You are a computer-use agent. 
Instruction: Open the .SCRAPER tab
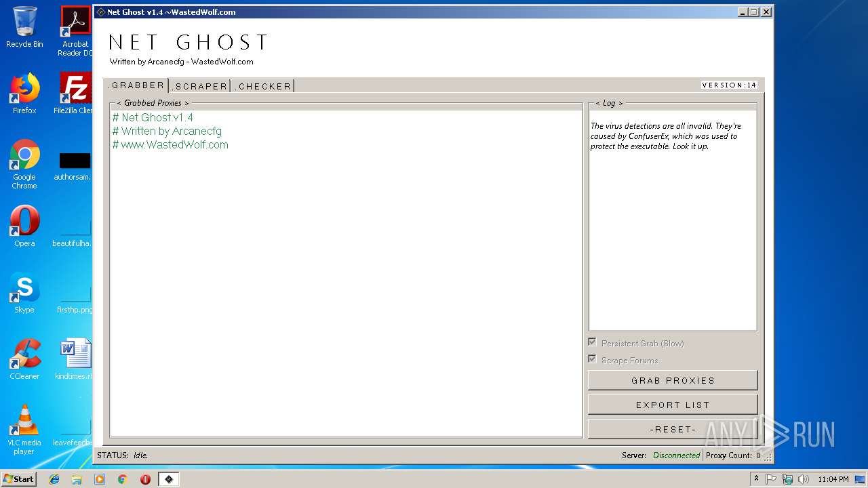(x=199, y=86)
